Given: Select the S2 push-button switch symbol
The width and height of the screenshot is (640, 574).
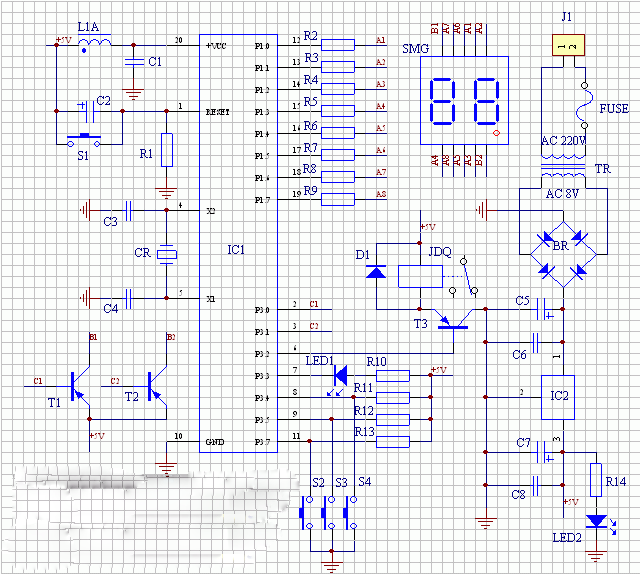Looking at the screenshot, I should (307, 513).
